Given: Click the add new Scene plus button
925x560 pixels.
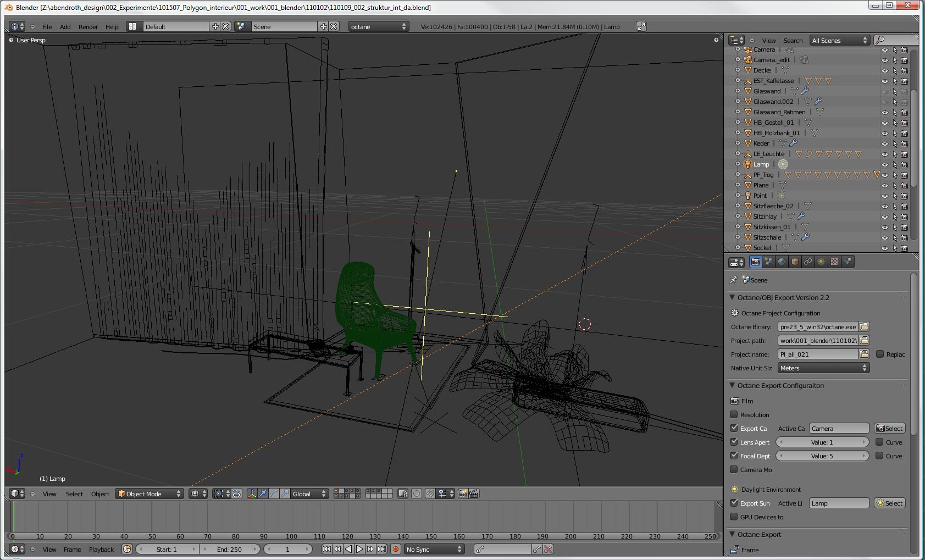Looking at the screenshot, I should (x=323, y=26).
